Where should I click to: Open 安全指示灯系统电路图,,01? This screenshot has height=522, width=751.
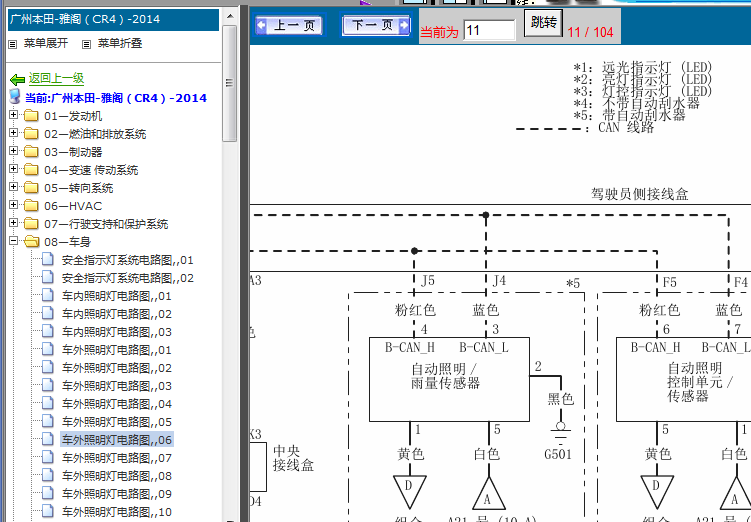point(127,261)
